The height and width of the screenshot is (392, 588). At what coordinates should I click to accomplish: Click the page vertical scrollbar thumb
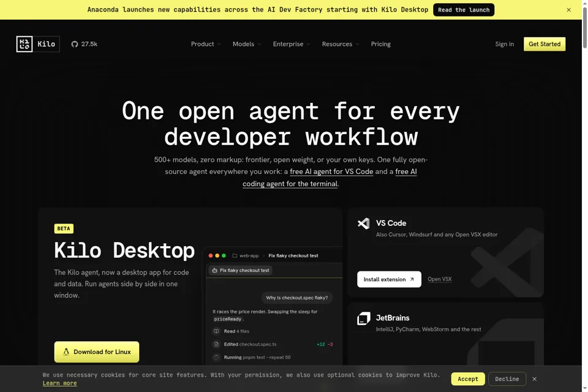(584, 28)
